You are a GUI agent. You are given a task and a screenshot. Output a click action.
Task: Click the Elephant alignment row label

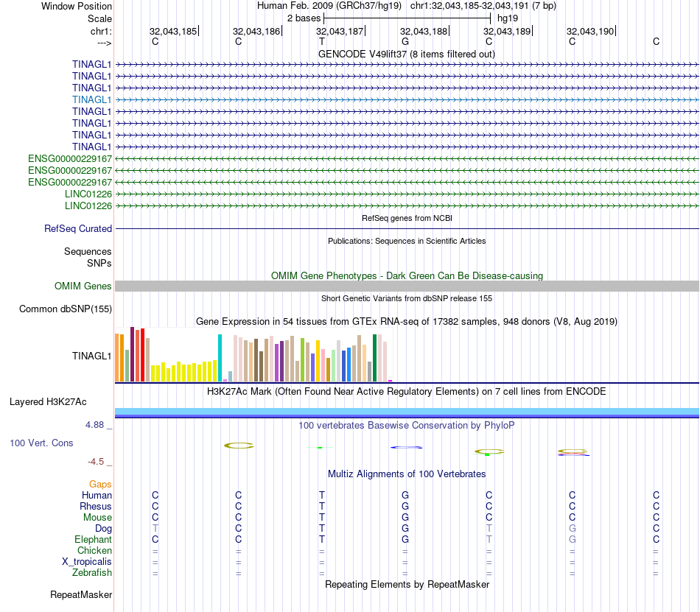[93, 539]
